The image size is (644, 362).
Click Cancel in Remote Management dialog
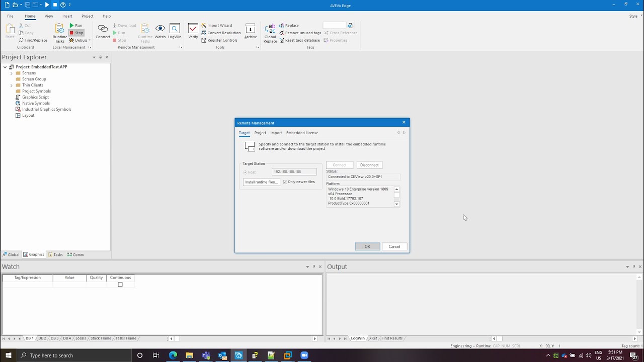[x=394, y=247]
